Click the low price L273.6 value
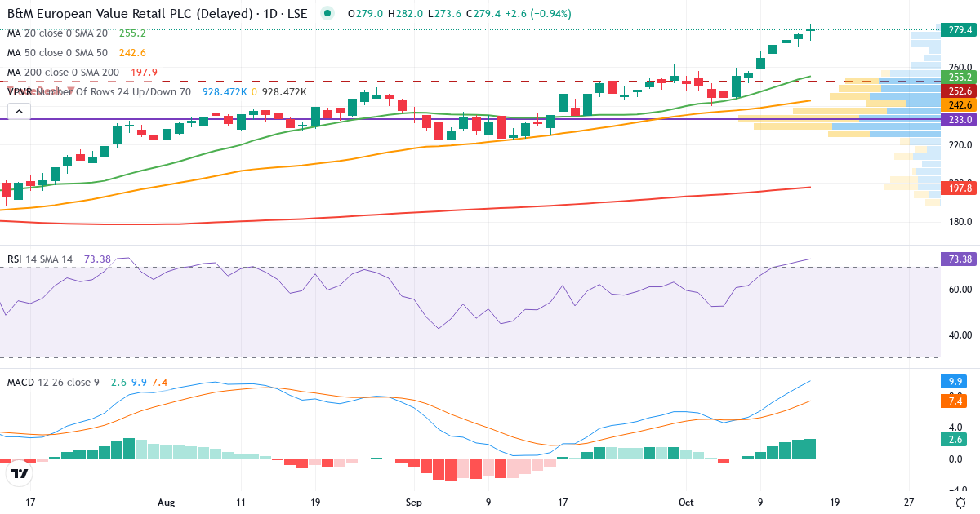 pos(444,14)
